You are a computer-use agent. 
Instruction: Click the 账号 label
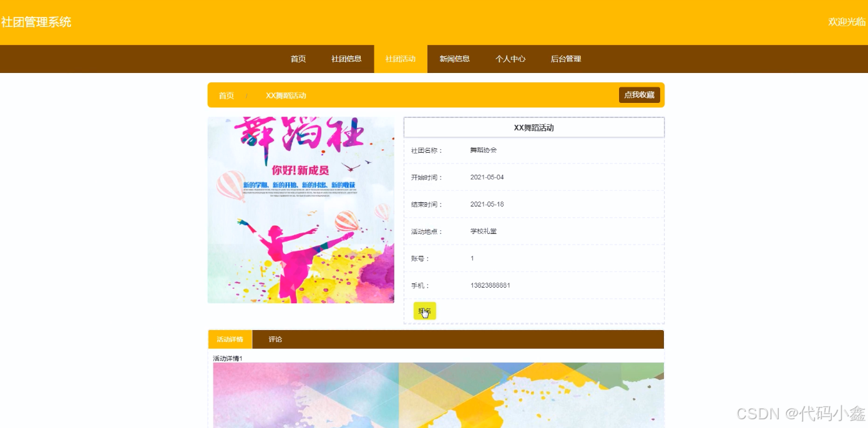point(420,258)
